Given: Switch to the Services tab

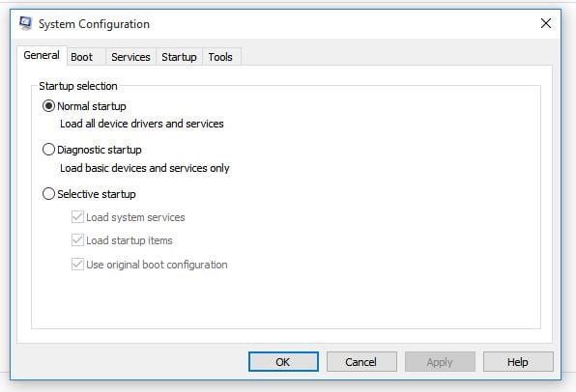Looking at the screenshot, I should coord(130,57).
